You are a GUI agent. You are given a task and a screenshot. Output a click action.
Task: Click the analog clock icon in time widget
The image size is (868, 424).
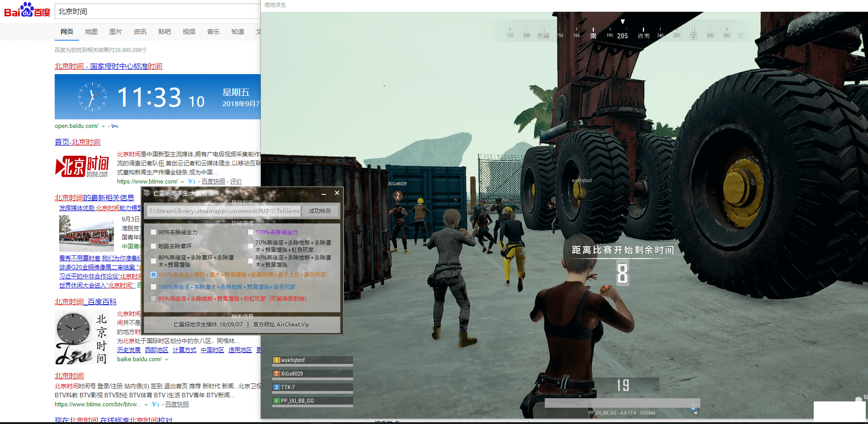click(92, 97)
